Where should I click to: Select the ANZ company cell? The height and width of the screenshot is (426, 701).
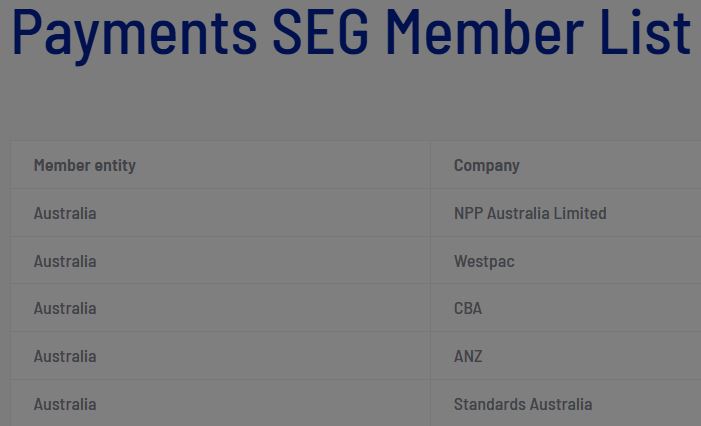click(468, 356)
